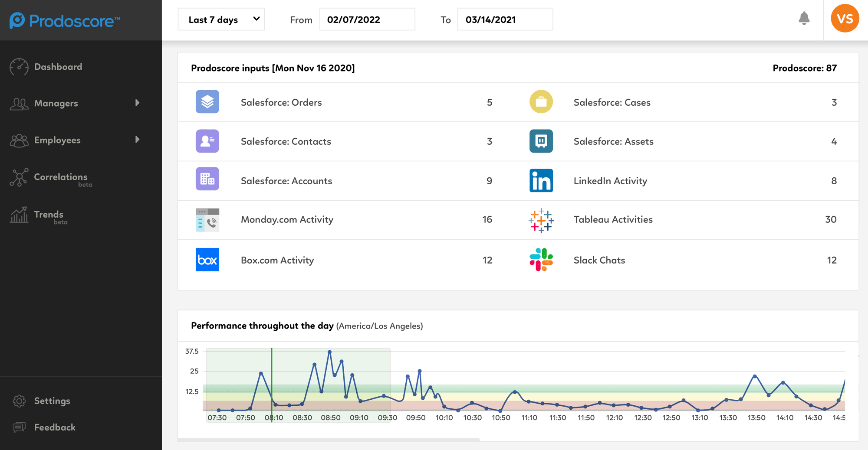868x450 pixels.
Task: Click the Prodoscore logo
Action: (65, 20)
